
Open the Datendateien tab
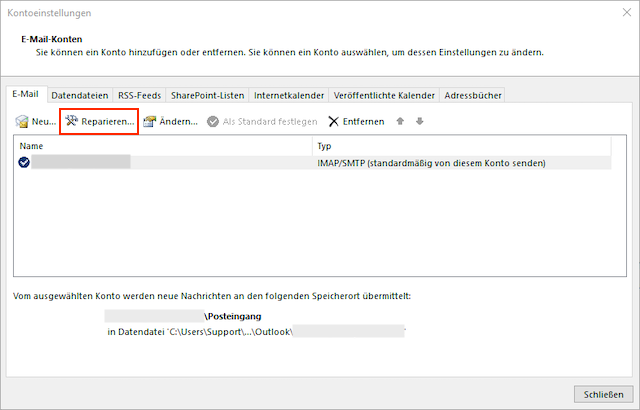(80, 95)
